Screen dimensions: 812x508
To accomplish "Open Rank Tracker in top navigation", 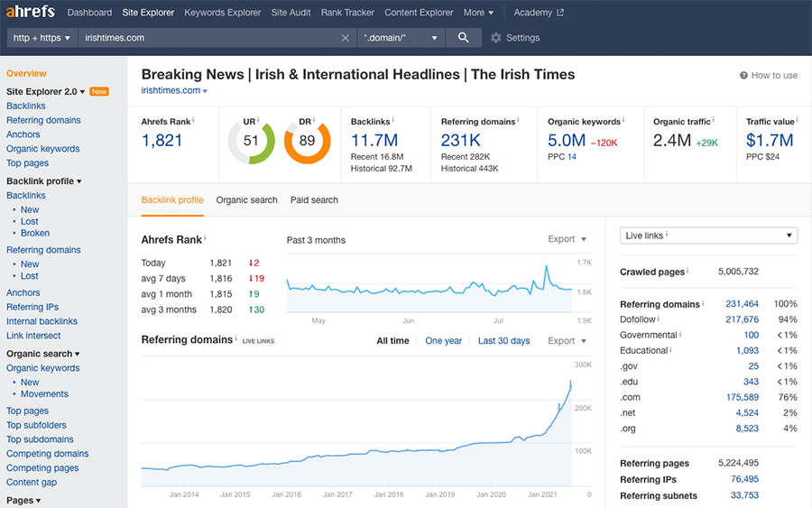I will (347, 13).
